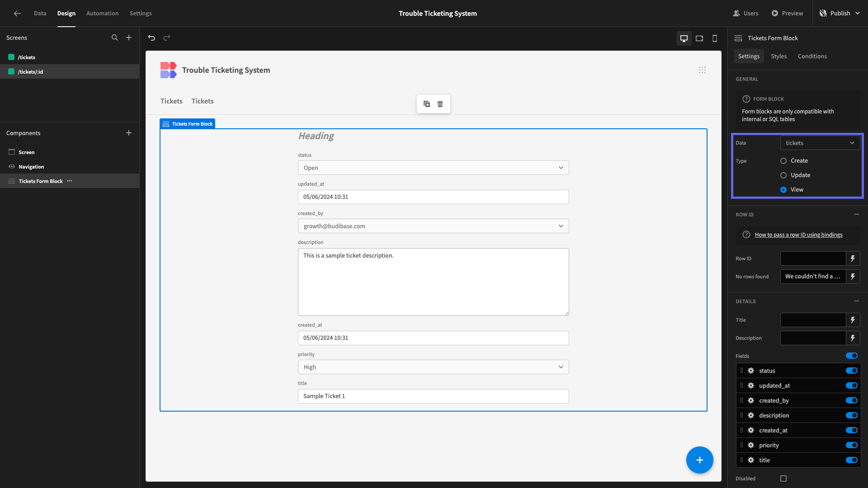Delete the selected form block
868x488 pixels.
pyautogui.click(x=440, y=104)
